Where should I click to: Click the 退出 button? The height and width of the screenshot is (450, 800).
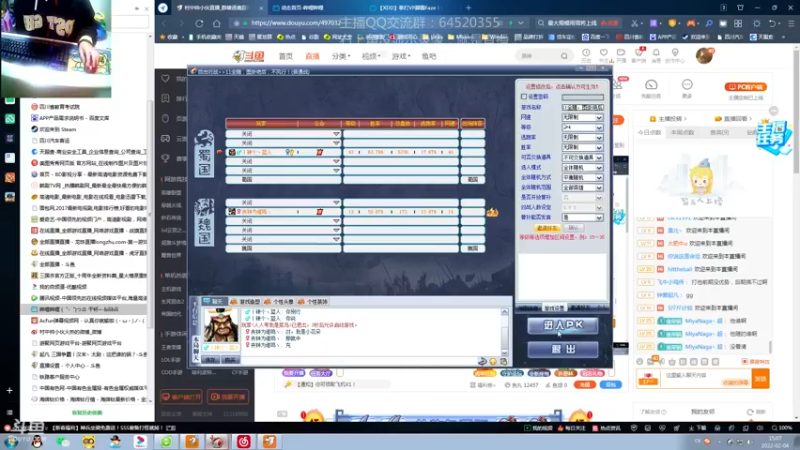563,349
